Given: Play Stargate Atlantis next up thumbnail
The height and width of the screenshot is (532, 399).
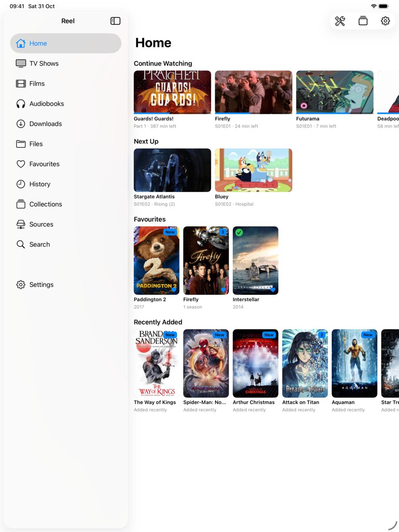Looking at the screenshot, I should pyautogui.click(x=172, y=170).
